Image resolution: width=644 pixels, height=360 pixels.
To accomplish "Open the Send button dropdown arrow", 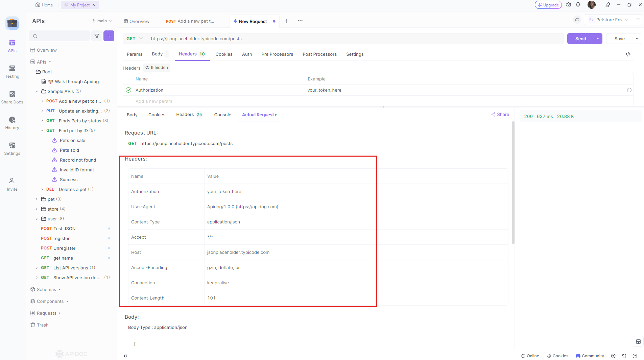I will coord(598,39).
